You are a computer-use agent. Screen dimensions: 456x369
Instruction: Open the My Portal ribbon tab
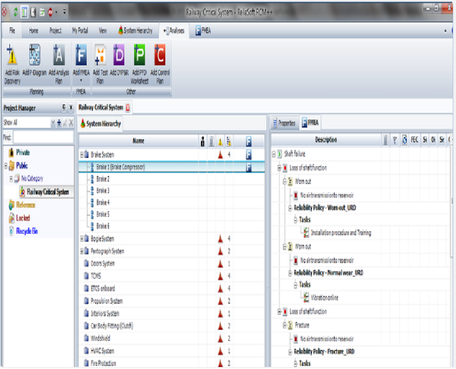pyautogui.click(x=80, y=31)
